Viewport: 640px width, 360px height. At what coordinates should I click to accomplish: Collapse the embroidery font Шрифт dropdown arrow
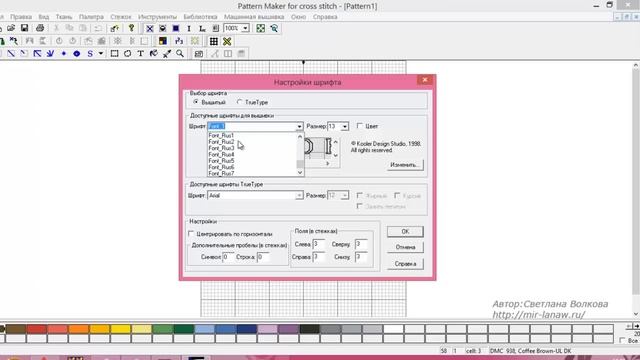(x=299, y=127)
